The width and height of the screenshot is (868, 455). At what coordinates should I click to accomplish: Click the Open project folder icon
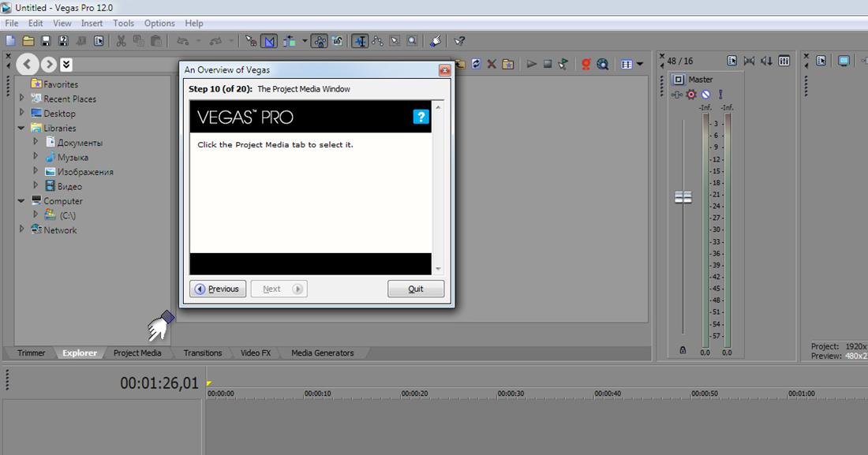coord(28,41)
